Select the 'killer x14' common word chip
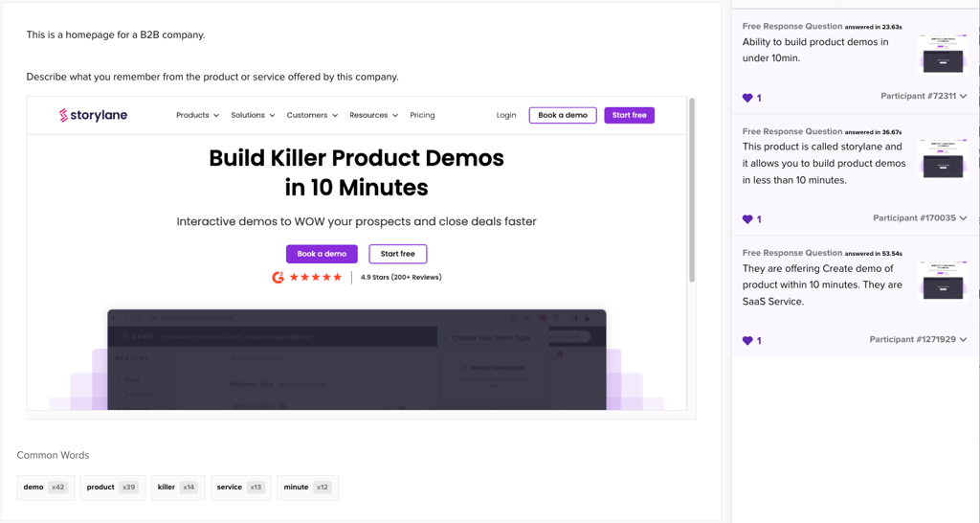 177,488
